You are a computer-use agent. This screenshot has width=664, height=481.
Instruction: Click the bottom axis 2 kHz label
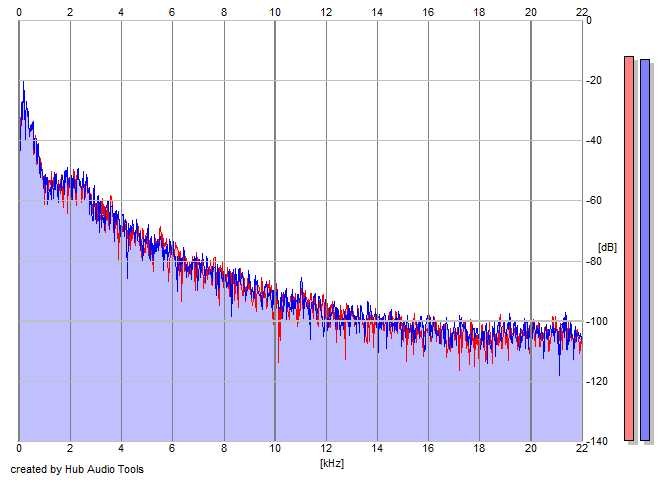point(70,448)
